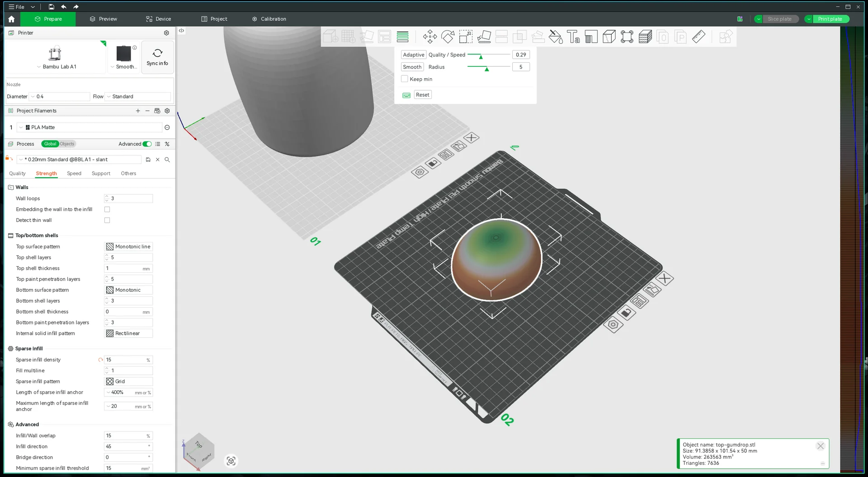Open the Color Painting bucket tool
Image resolution: width=868 pixels, height=477 pixels.
pos(556,37)
